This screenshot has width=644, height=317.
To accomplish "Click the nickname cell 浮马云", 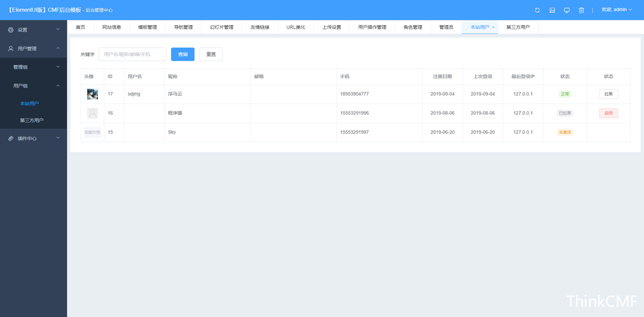I will [x=175, y=94].
